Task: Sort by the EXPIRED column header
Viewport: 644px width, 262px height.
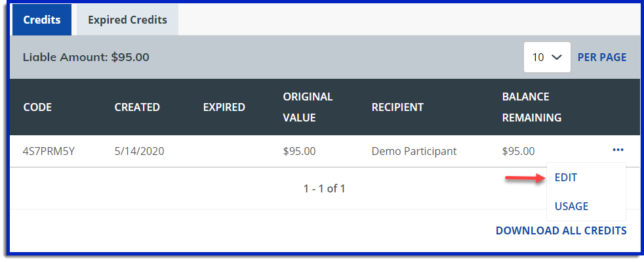Action: (x=224, y=107)
